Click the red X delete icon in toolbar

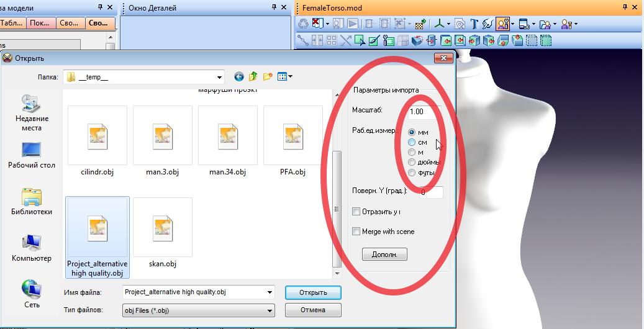(x=317, y=24)
